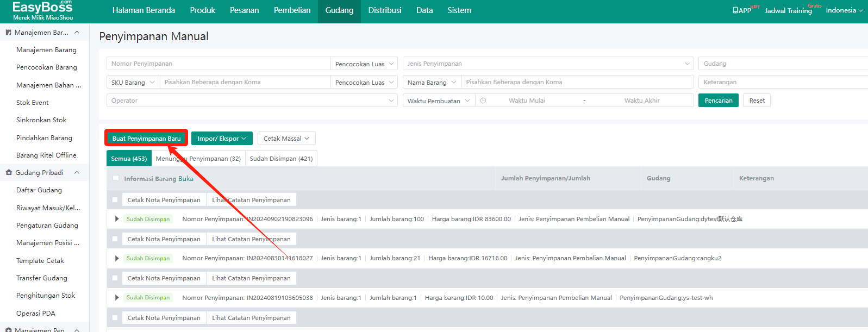Open Pindahkan Barang in the sidebar
868x332 pixels.
click(44, 138)
